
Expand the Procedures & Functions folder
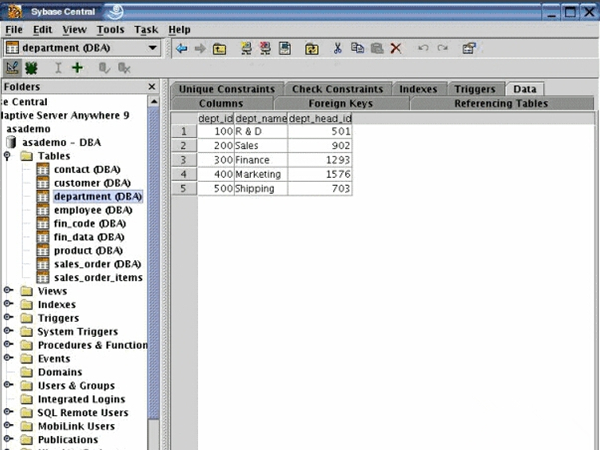9,345
